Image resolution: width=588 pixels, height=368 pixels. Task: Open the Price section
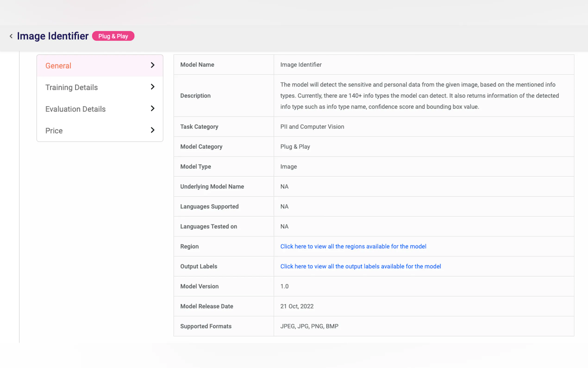(x=54, y=131)
